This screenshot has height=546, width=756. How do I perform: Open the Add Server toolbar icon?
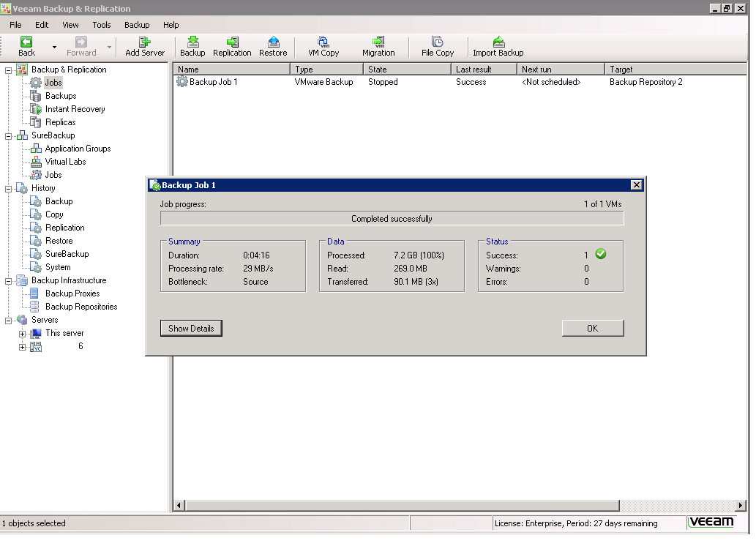tap(145, 46)
